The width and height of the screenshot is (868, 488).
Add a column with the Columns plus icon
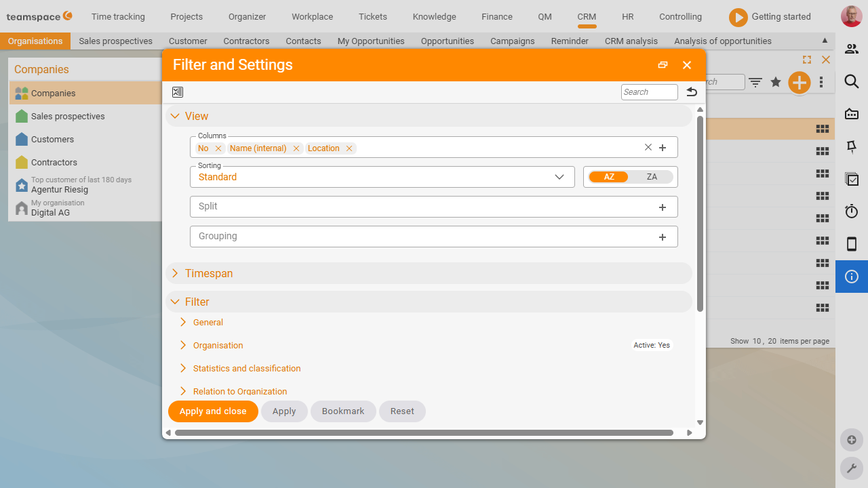coord(663,147)
